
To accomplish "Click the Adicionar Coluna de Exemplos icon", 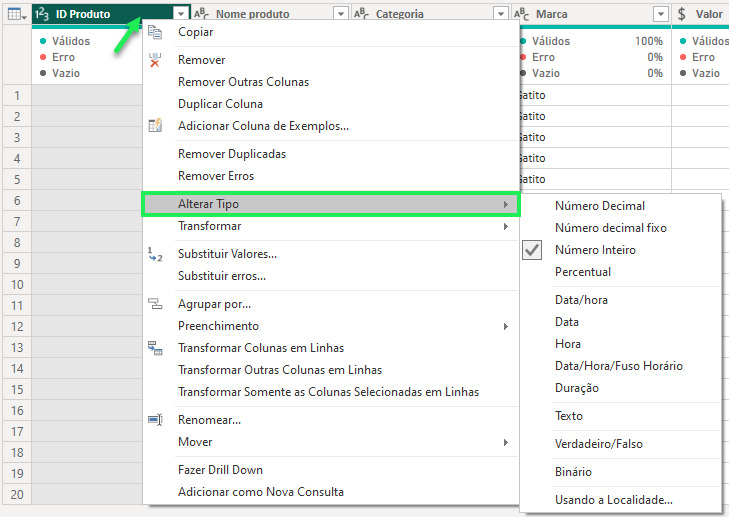I will coord(155,126).
